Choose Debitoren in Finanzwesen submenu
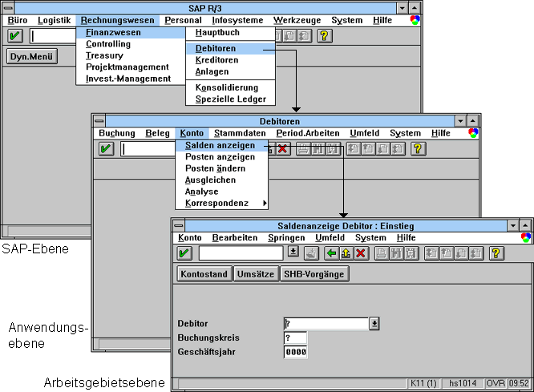The height and width of the screenshot is (392, 534). [x=231, y=48]
